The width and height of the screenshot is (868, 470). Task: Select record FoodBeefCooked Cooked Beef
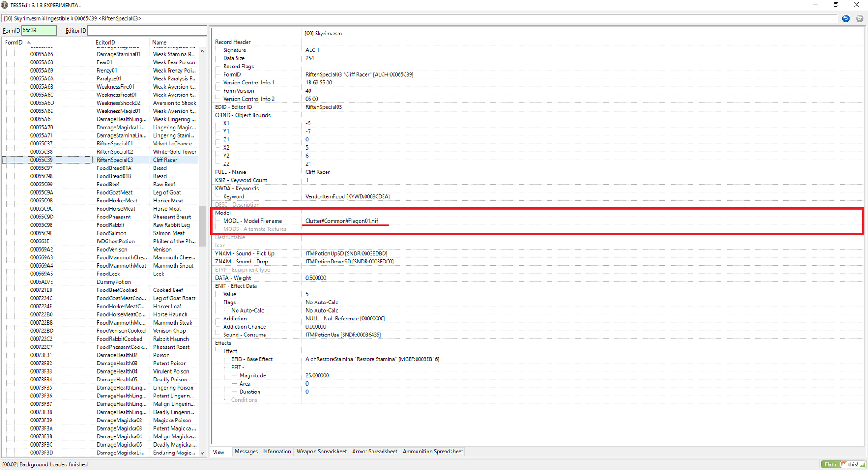(101, 290)
